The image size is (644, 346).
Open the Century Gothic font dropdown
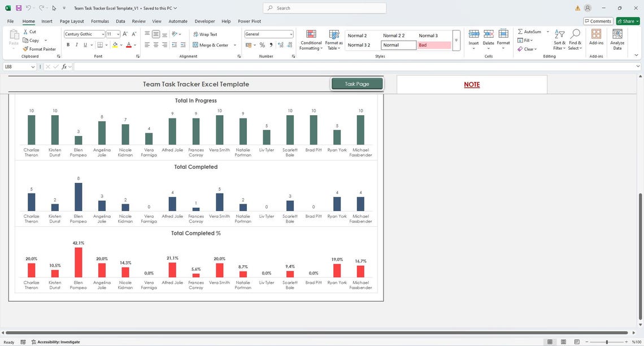[103, 34]
